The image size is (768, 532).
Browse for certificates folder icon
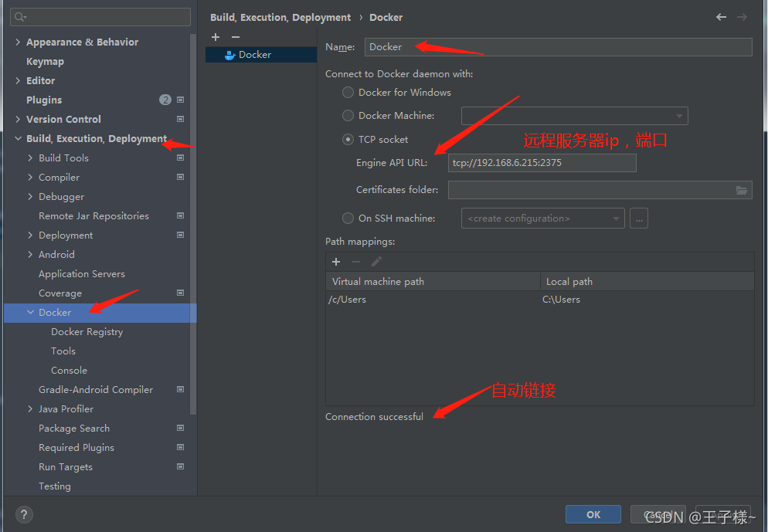742,190
